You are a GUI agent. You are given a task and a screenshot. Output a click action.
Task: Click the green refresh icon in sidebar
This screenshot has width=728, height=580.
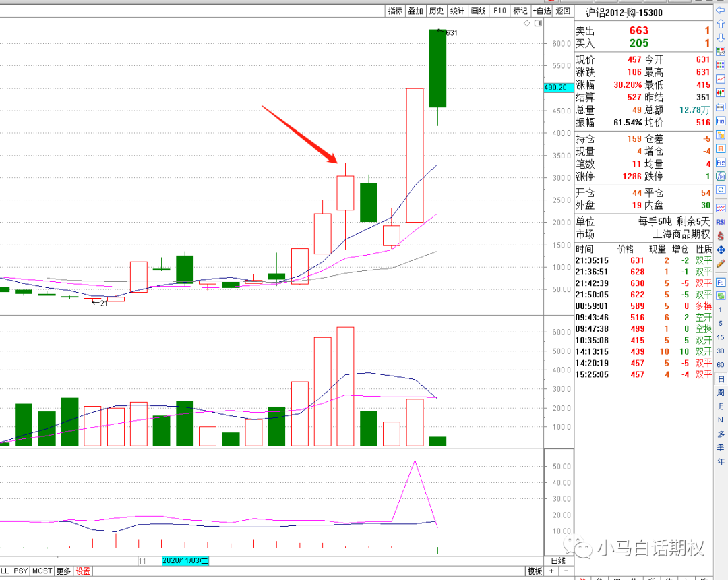(x=721, y=296)
